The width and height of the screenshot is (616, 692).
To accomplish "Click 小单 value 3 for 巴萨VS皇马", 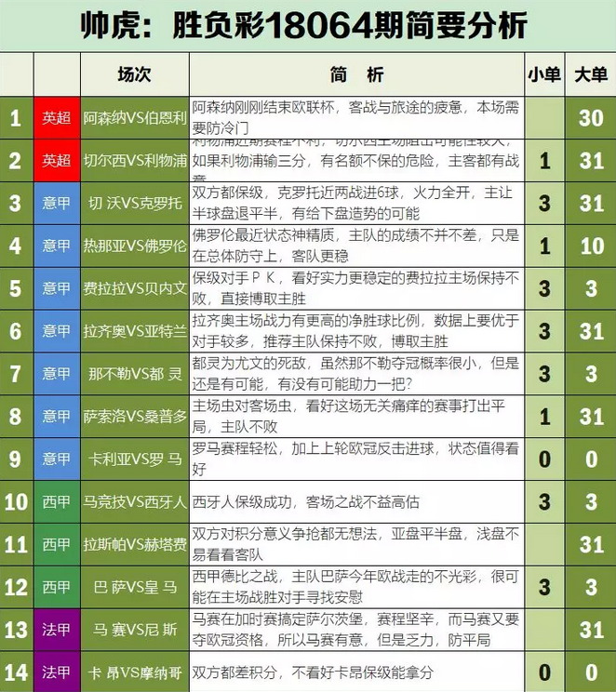I will [x=544, y=588].
